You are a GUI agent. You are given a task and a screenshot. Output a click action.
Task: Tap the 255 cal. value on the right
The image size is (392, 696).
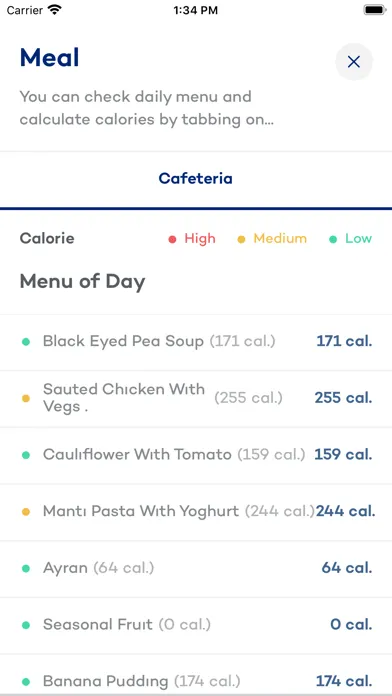343,398
